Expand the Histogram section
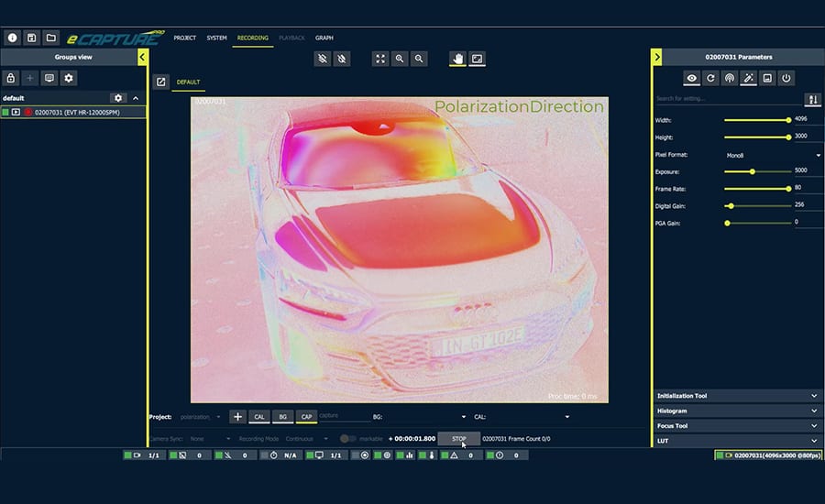Viewport: 825px width, 504px height. click(x=737, y=411)
